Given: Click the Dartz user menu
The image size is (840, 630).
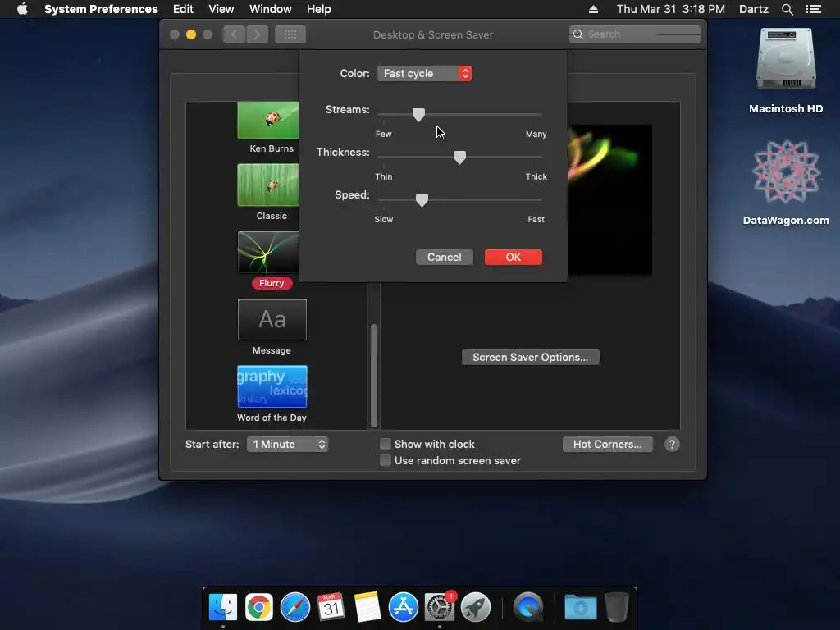Looking at the screenshot, I should tap(753, 9).
